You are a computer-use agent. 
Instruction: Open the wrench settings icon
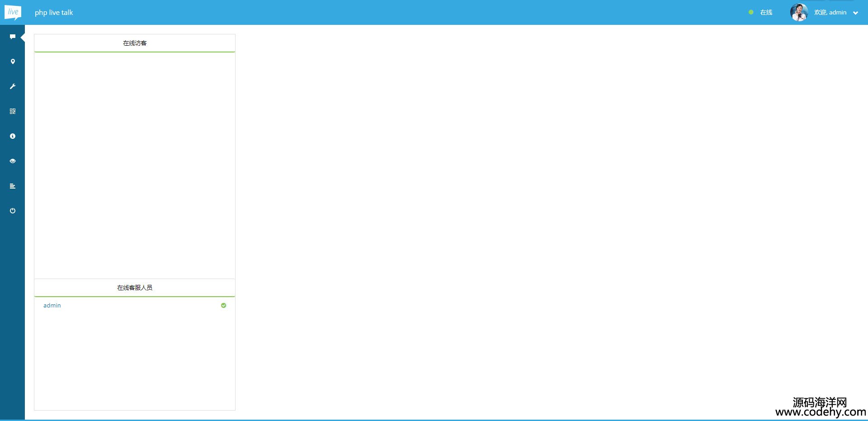pyautogui.click(x=13, y=86)
